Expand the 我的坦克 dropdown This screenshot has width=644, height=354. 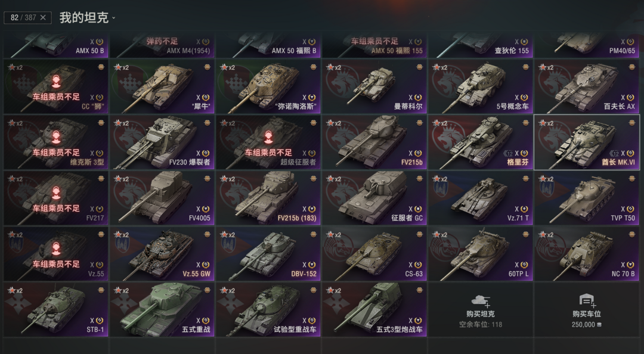point(113,18)
